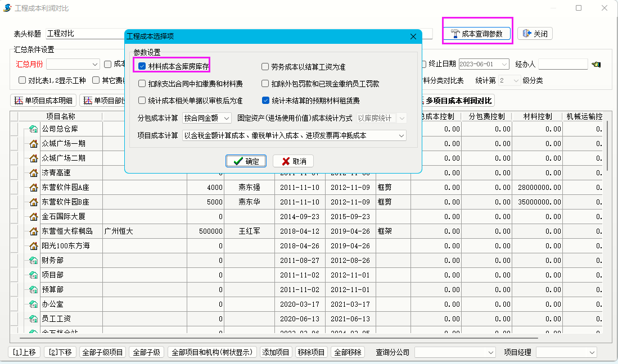Tick the 其它费 checkbox
The width and height of the screenshot is (618, 364).
tap(96, 80)
